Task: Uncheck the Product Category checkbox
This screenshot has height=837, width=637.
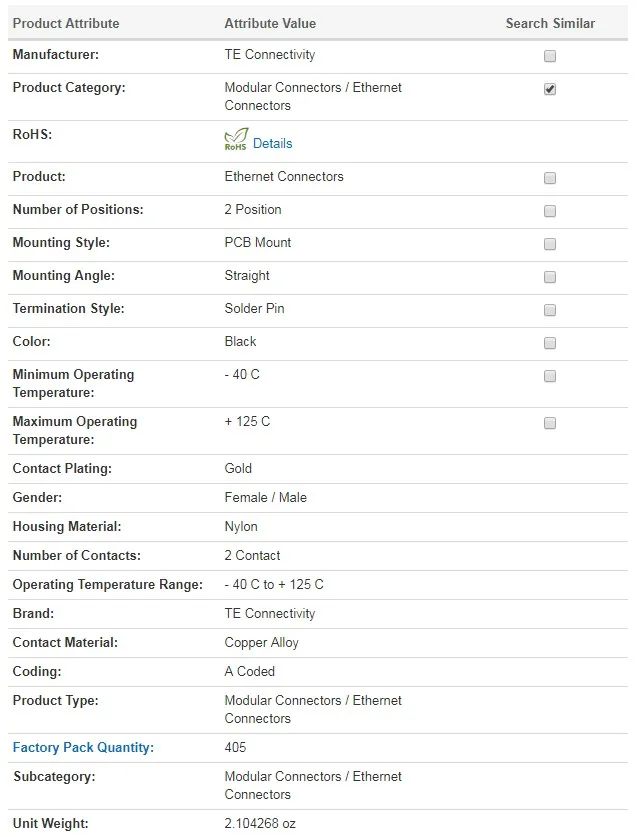Action: [x=550, y=89]
